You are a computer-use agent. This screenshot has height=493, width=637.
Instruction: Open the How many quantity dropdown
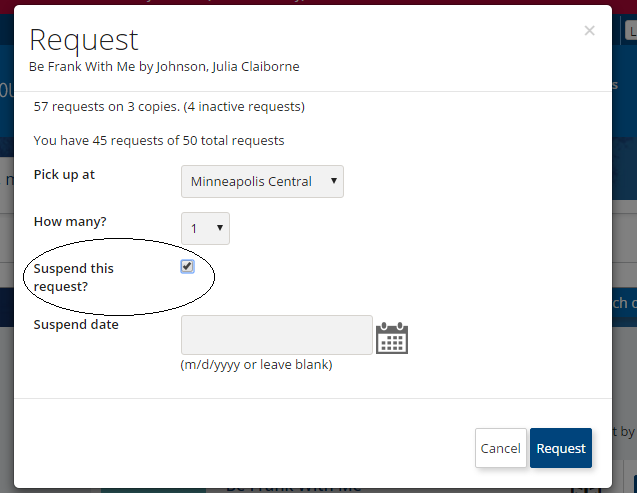(x=205, y=228)
